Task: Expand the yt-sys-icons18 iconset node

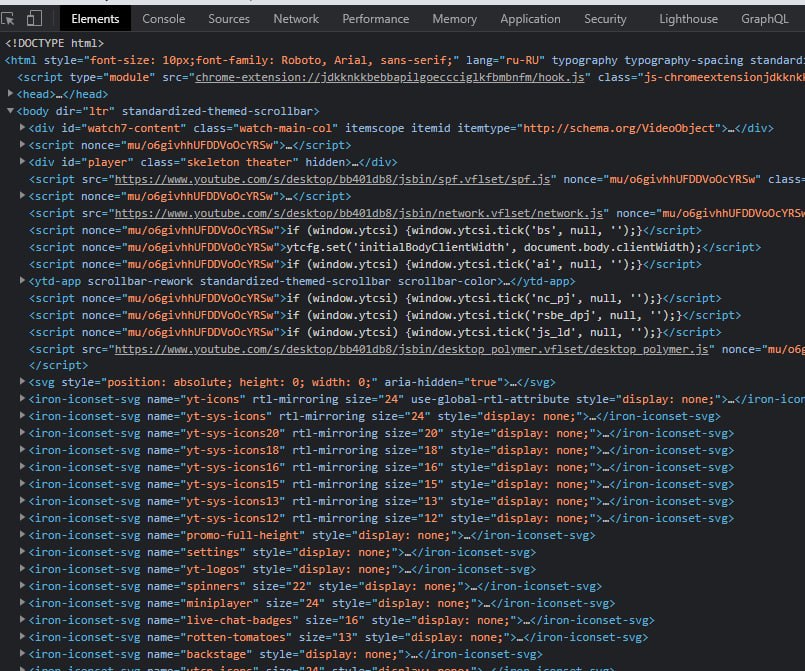Action: point(22,449)
